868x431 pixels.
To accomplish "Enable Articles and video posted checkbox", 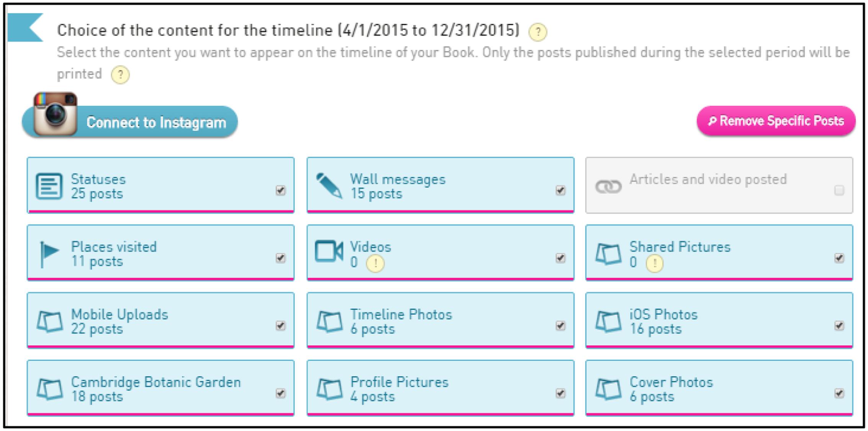I will tap(839, 190).
